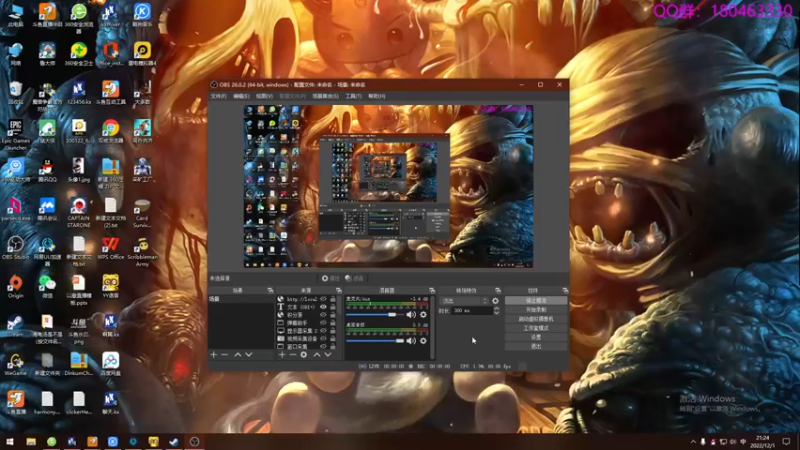This screenshot has height=450, width=800.
Task: Click 开始录制 start recording button
Action: coord(536,310)
